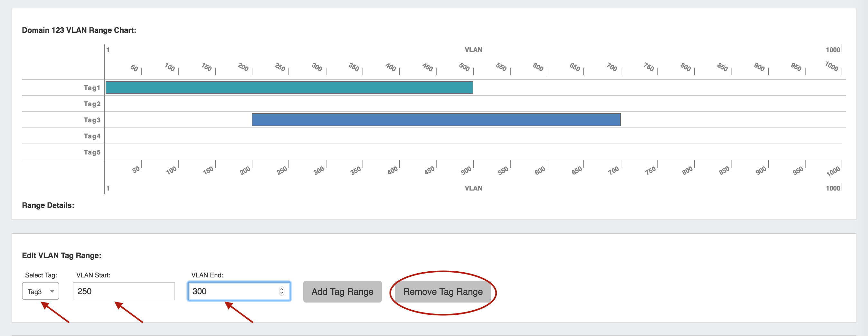Click the 700 tick on bottom axis
The width and height of the screenshot is (868, 336).
pos(614,170)
